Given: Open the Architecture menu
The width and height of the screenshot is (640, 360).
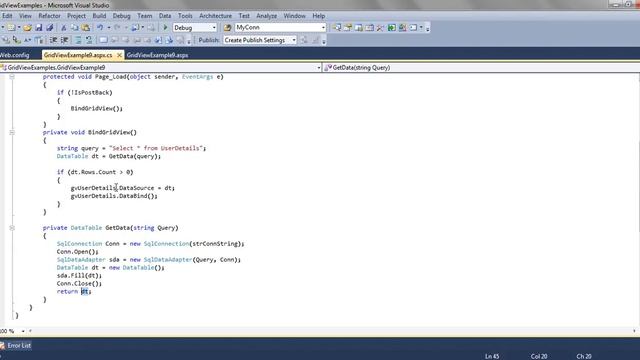Looking at the screenshot, I should (x=215, y=16).
